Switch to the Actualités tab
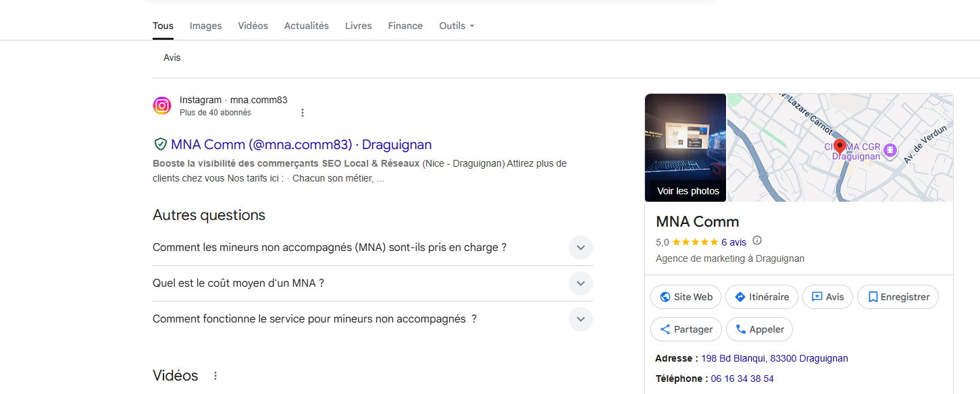The image size is (980, 394). [x=307, y=26]
